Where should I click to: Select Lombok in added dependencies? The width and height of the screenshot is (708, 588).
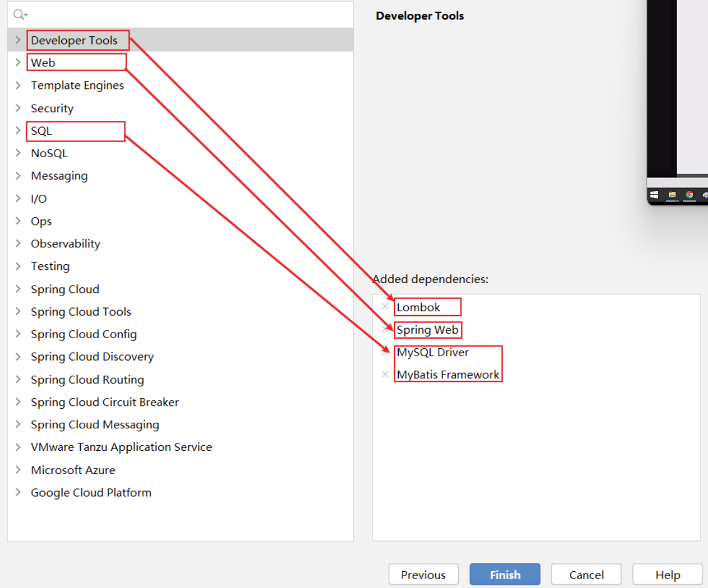click(418, 307)
